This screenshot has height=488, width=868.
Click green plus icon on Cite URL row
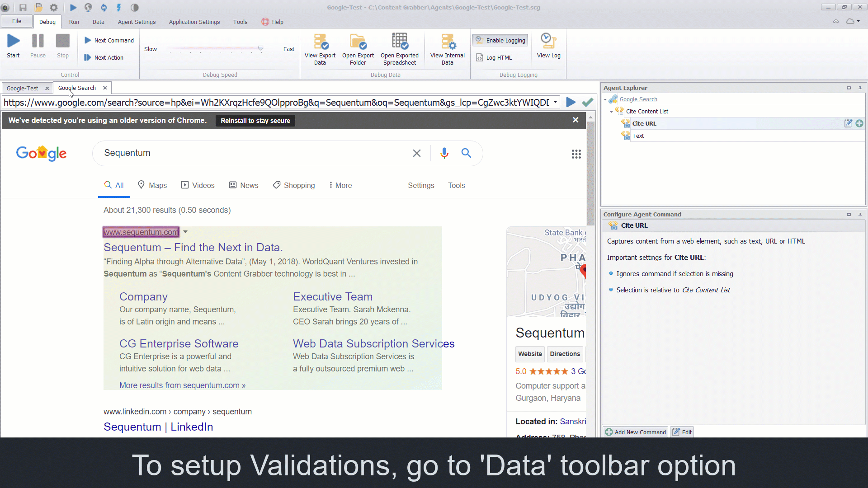tap(859, 123)
